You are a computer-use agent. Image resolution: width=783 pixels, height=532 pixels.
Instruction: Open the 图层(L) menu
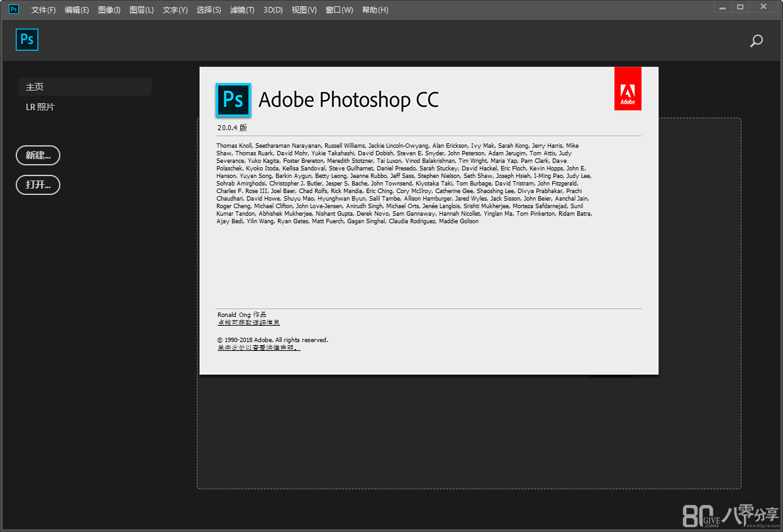tap(142, 10)
